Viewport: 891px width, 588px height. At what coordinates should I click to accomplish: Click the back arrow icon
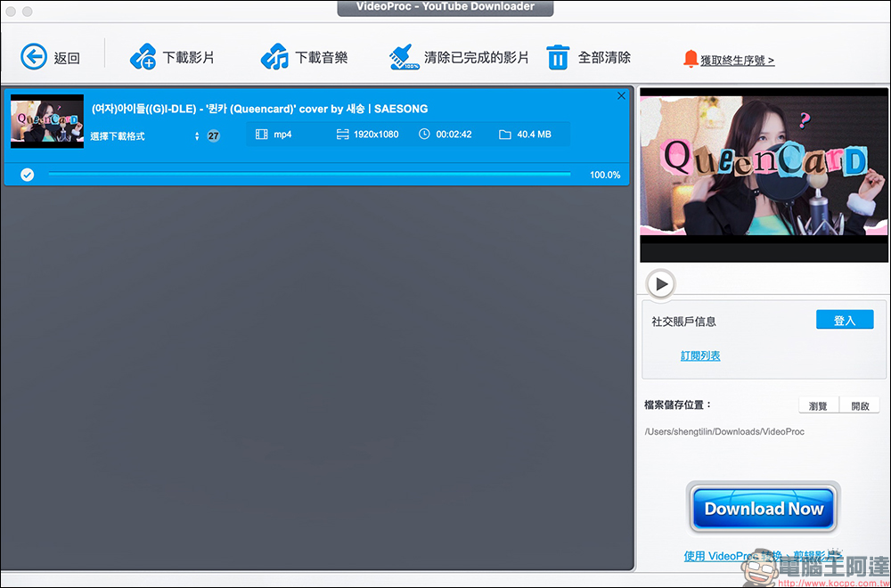pos(34,58)
